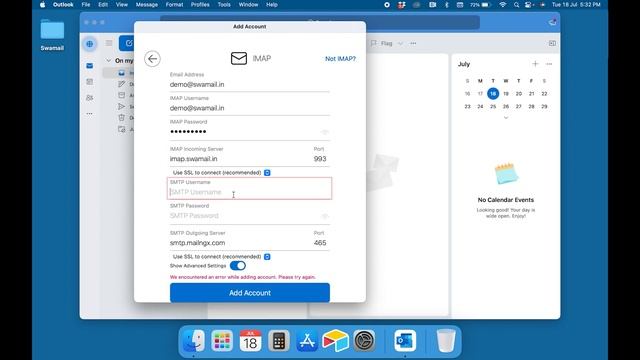Open the File menu
640x360 pixels.
tap(86, 4)
